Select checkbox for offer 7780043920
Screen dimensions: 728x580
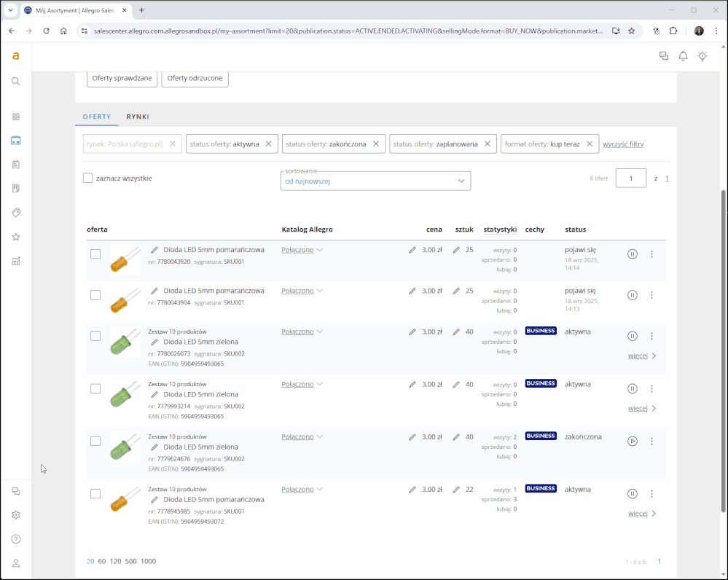click(x=95, y=254)
